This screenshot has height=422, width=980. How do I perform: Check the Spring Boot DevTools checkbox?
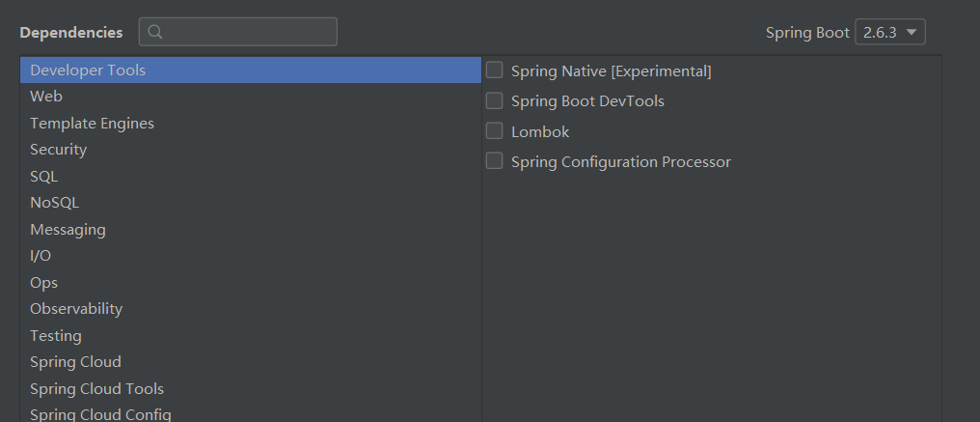point(495,100)
